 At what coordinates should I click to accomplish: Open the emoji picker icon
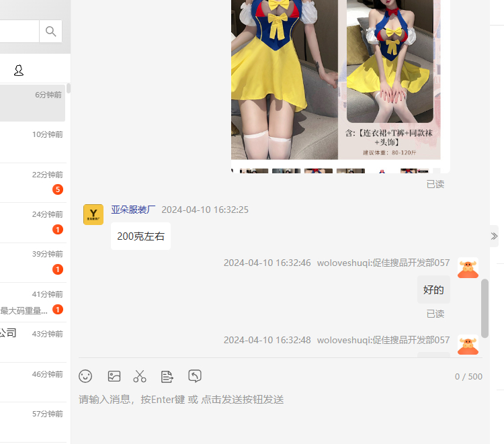click(x=85, y=376)
